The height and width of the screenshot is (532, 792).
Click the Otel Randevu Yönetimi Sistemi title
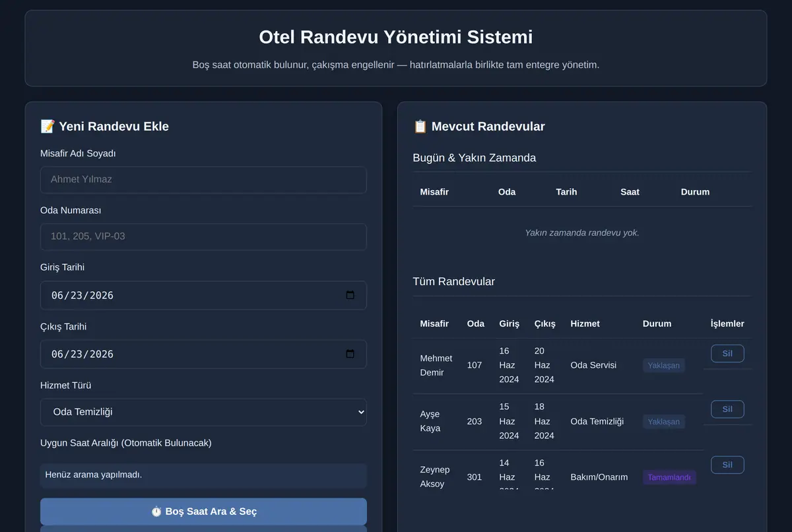click(396, 37)
